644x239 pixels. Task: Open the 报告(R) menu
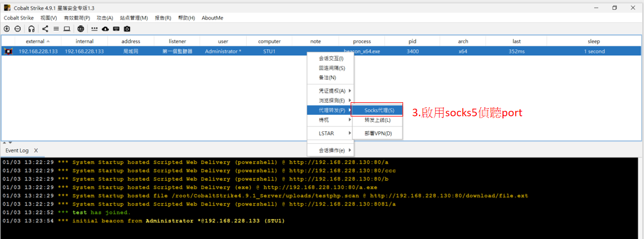(163, 18)
